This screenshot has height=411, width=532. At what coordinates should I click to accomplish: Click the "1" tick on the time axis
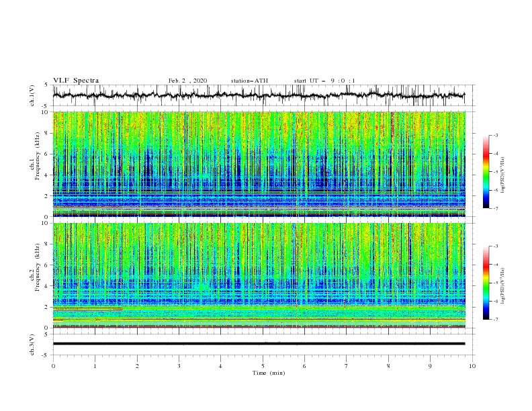(95, 366)
